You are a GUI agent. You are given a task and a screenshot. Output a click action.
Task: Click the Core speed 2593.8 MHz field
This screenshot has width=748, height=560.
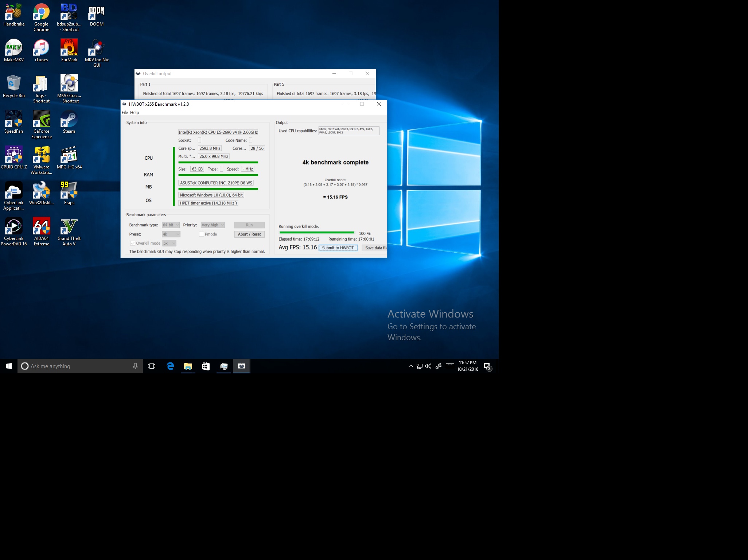tap(210, 148)
